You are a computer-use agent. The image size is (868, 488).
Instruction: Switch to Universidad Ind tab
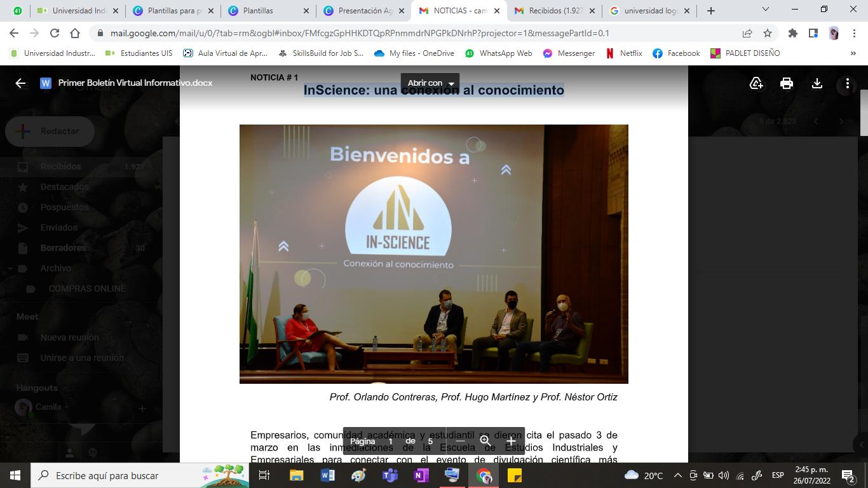[x=78, y=11]
